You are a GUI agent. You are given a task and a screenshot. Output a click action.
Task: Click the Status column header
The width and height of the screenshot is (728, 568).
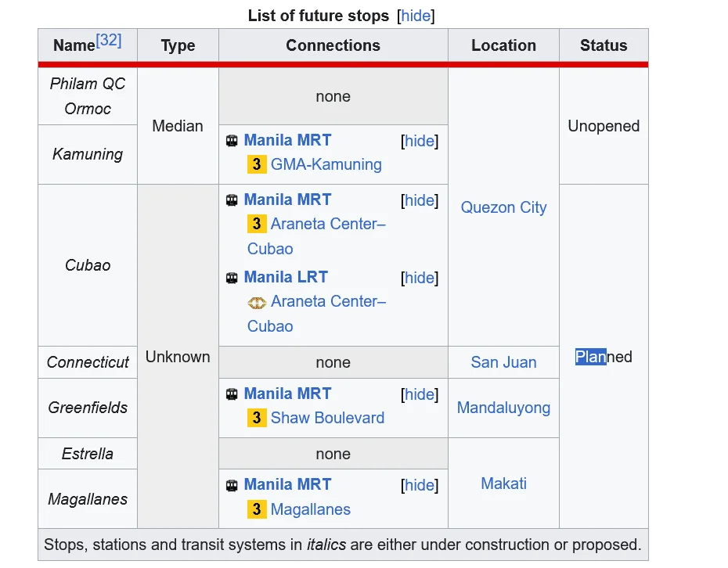pyautogui.click(x=604, y=45)
